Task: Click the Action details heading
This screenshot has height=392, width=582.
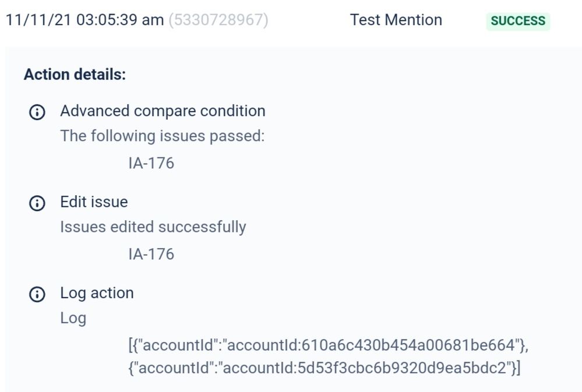Action: click(75, 75)
